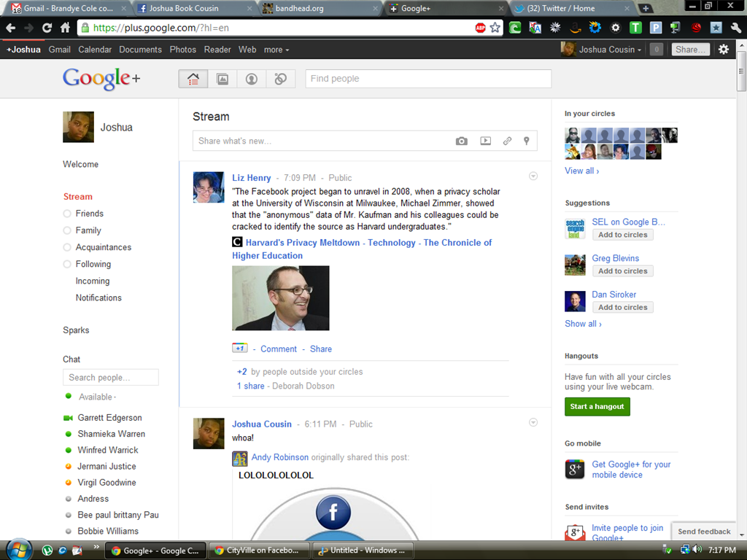Open the Profile icon in Google+ navigation

252,79
